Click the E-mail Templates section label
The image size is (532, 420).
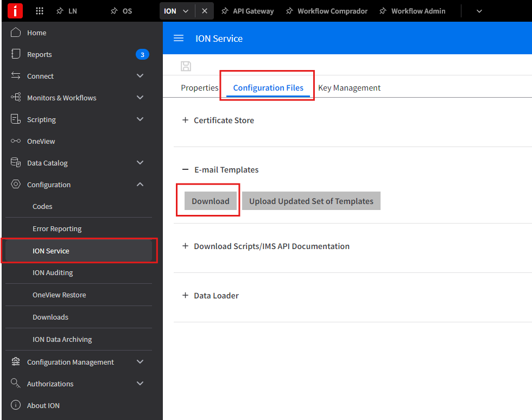tap(226, 170)
